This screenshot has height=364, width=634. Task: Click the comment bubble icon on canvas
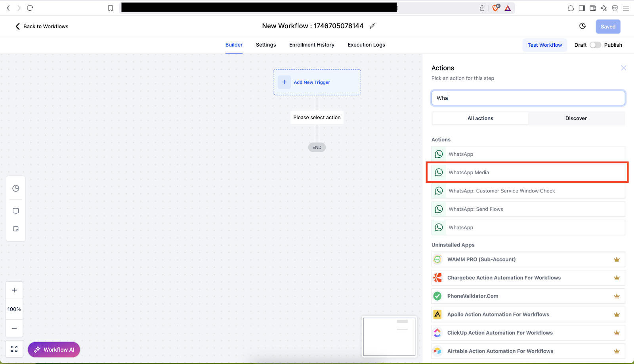coord(16,211)
